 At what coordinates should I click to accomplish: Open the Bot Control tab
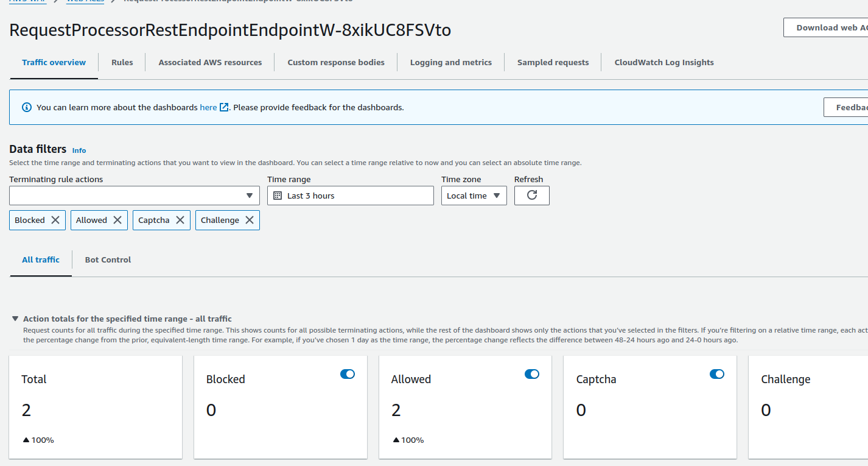pyautogui.click(x=108, y=259)
